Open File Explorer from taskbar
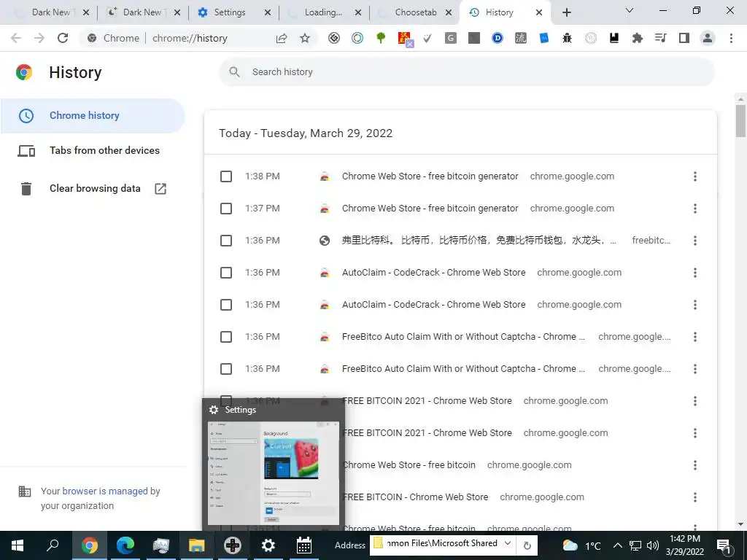 [196, 545]
